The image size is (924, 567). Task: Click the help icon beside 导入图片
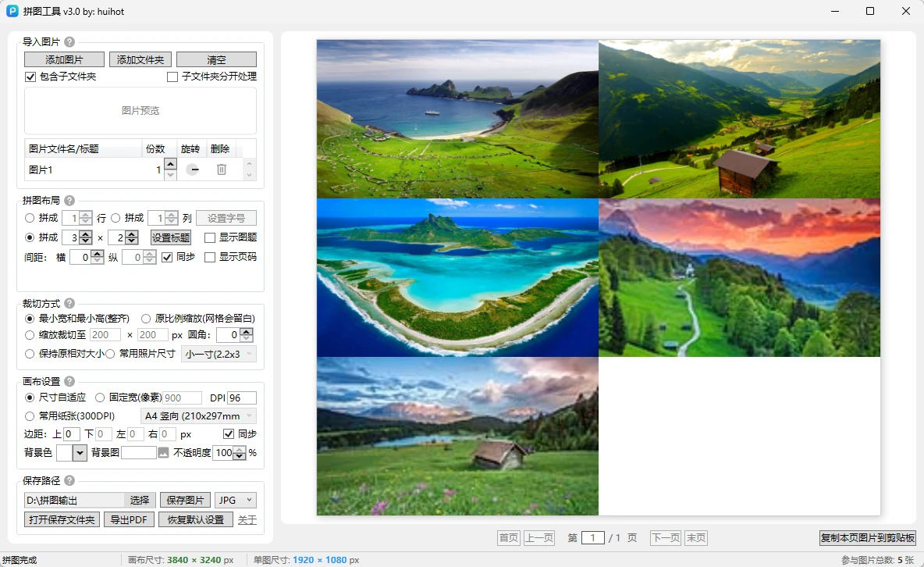[x=69, y=42]
